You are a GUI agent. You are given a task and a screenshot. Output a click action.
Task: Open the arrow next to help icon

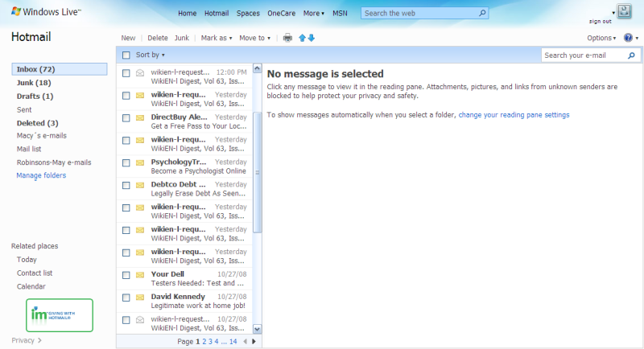click(637, 38)
